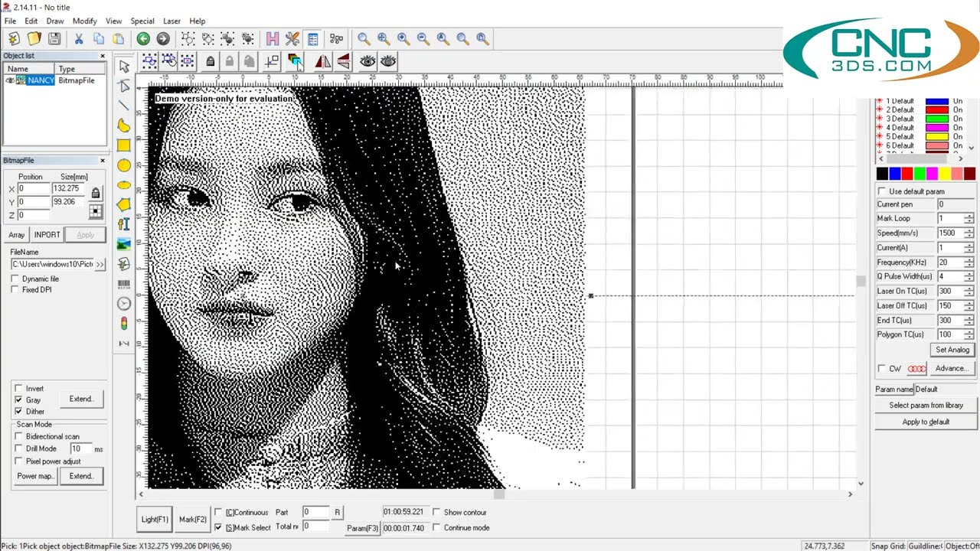Image resolution: width=980 pixels, height=551 pixels.
Task: Select the traffic light input port tool
Action: [x=124, y=324]
